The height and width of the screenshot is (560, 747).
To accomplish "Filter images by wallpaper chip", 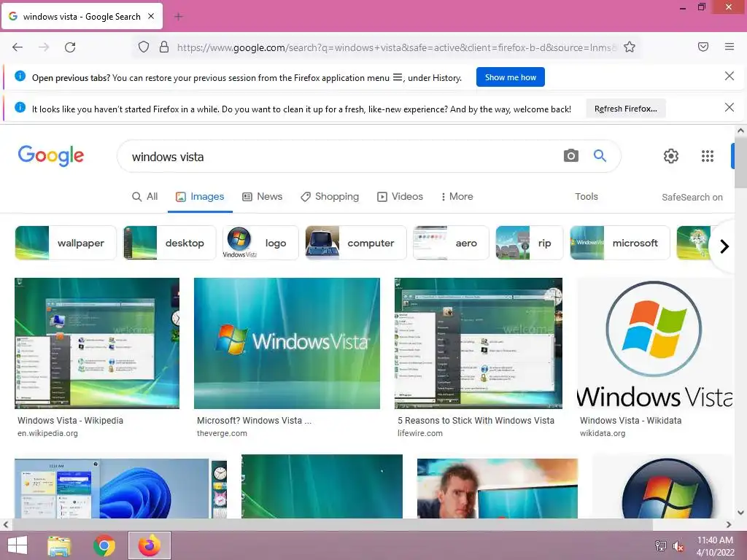I will [x=65, y=243].
